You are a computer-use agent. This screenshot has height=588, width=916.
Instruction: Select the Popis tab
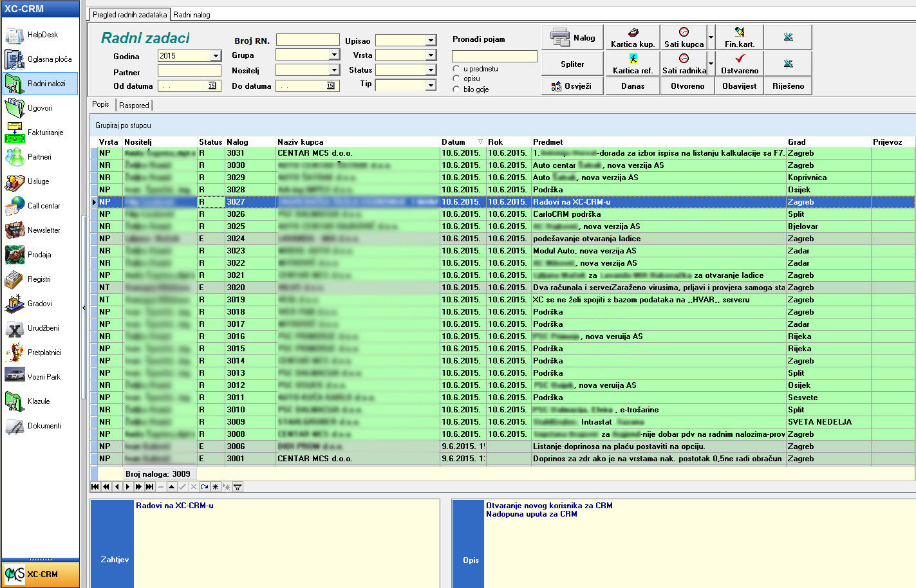(101, 104)
